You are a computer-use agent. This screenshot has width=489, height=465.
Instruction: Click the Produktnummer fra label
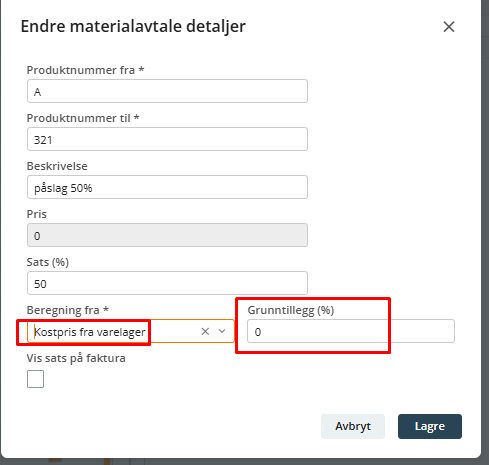coord(85,70)
